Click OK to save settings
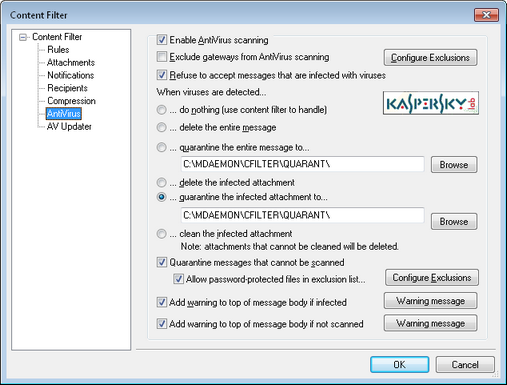507x385 pixels. (399, 365)
